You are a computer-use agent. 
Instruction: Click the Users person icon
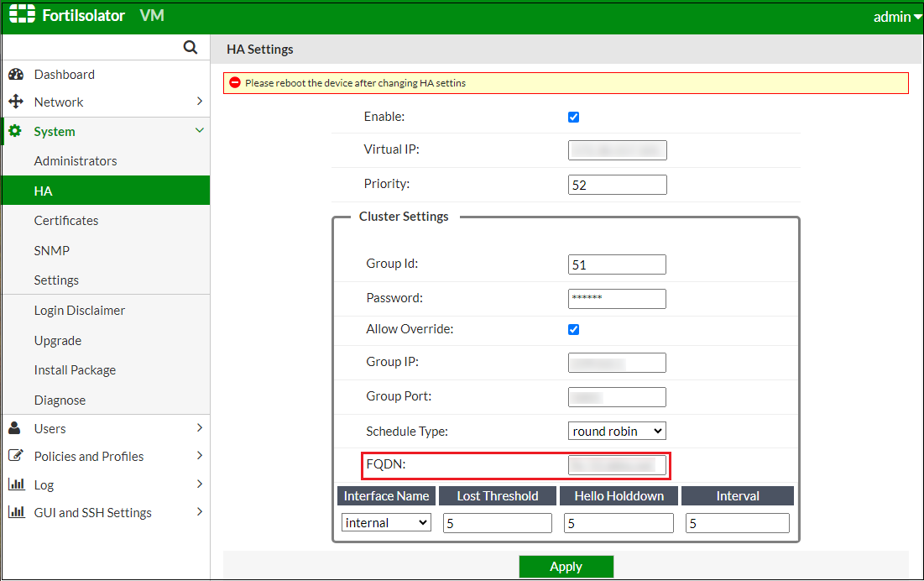[15, 428]
